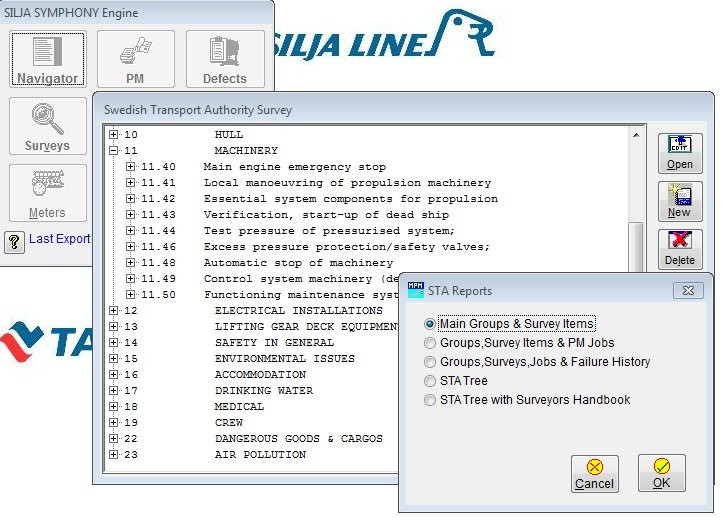Expand 11.44 Test pressure node
This screenshot has height=527, width=723.
click(130, 231)
